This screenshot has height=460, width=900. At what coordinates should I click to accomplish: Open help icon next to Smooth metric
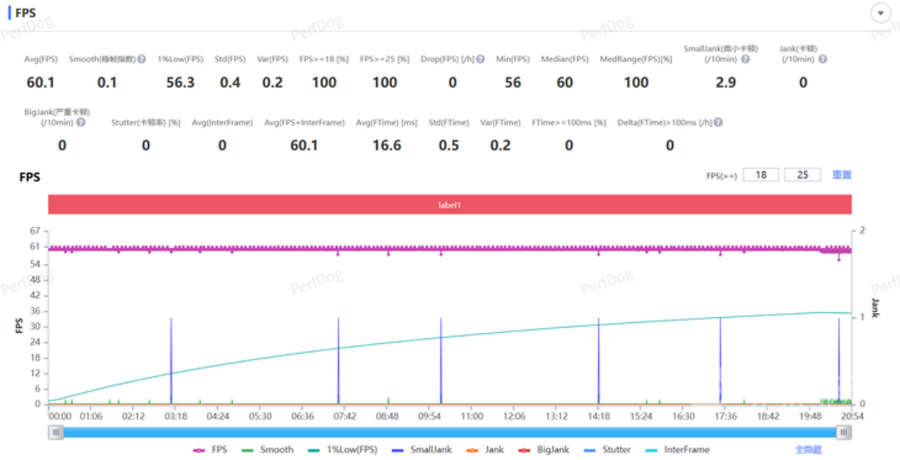[142, 60]
